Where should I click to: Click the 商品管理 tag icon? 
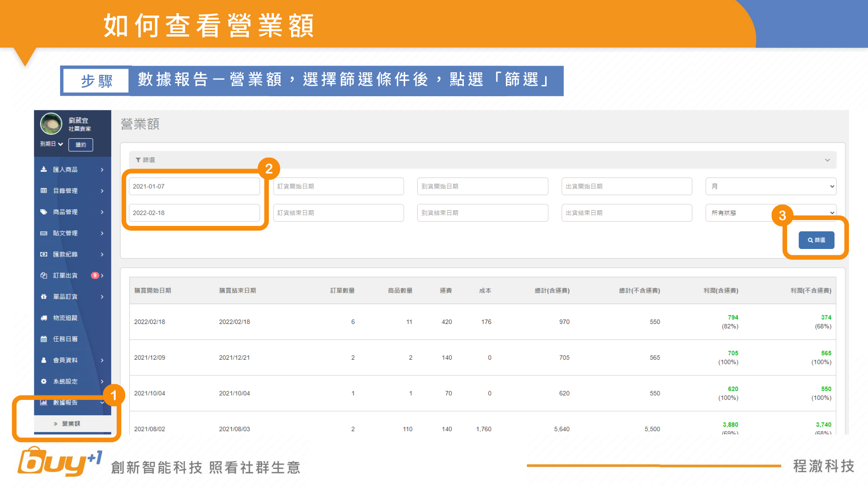coord(44,212)
